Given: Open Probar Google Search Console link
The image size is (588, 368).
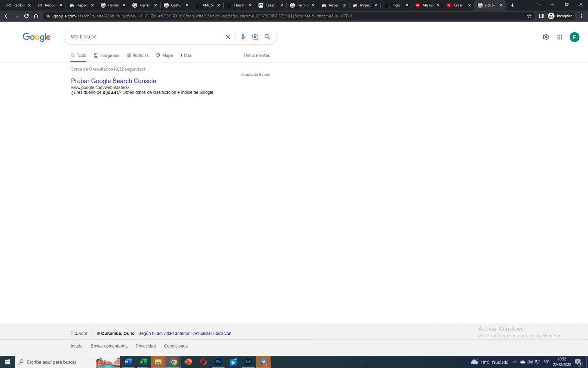Looking at the screenshot, I should [114, 81].
